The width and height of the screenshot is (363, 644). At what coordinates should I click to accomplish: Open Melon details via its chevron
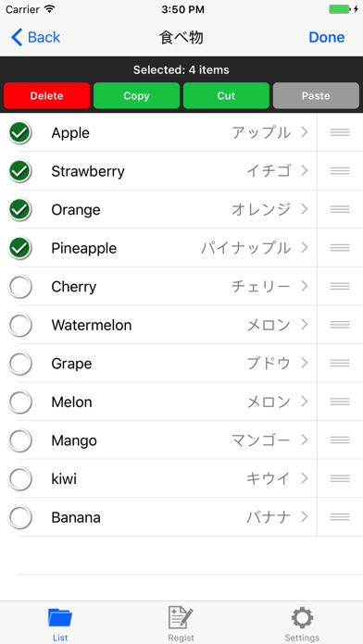[305, 402]
